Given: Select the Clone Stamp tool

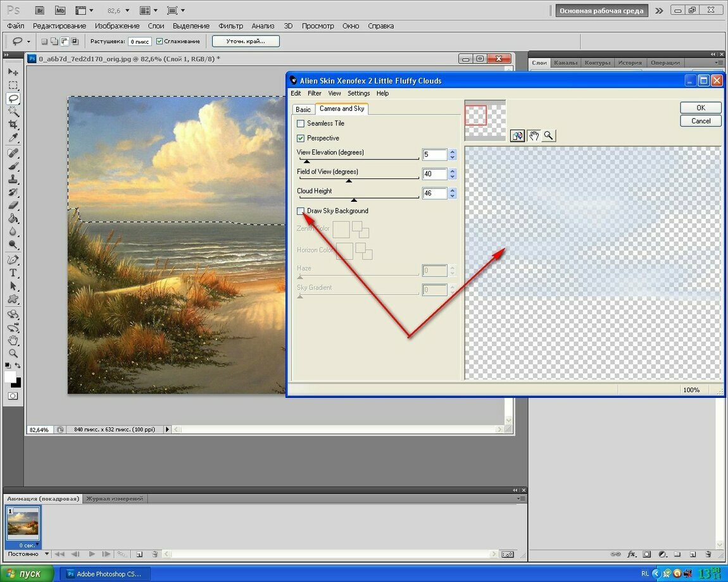Looking at the screenshot, I should [x=13, y=179].
